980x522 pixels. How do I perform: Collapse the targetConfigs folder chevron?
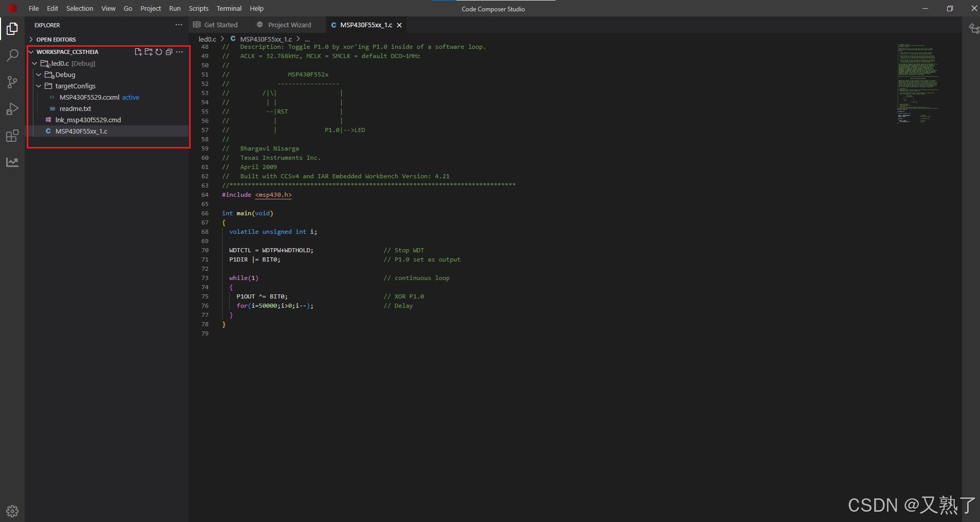[x=39, y=86]
